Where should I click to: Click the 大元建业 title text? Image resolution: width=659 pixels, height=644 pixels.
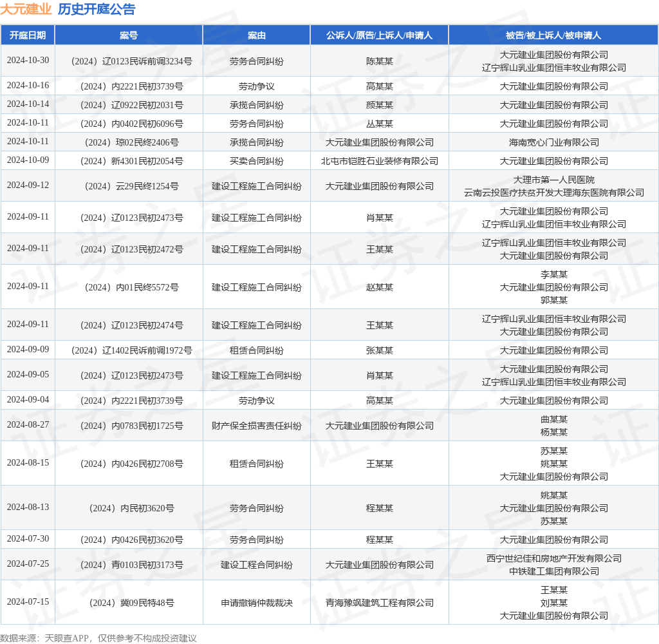pos(26,9)
